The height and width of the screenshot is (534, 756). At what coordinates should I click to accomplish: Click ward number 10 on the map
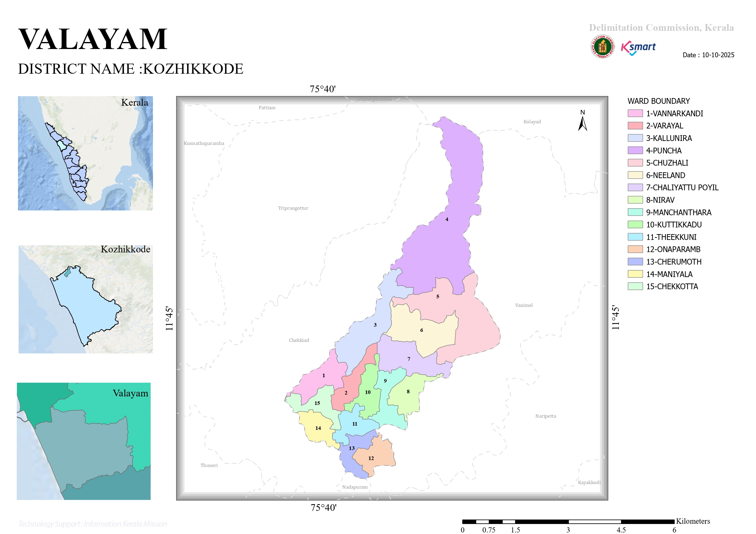pos(368,392)
